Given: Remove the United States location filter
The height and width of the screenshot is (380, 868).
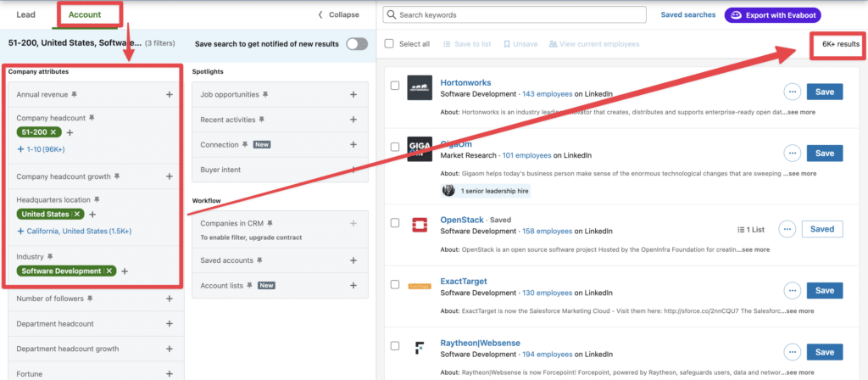Looking at the screenshot, I should [x=77, y=214].
